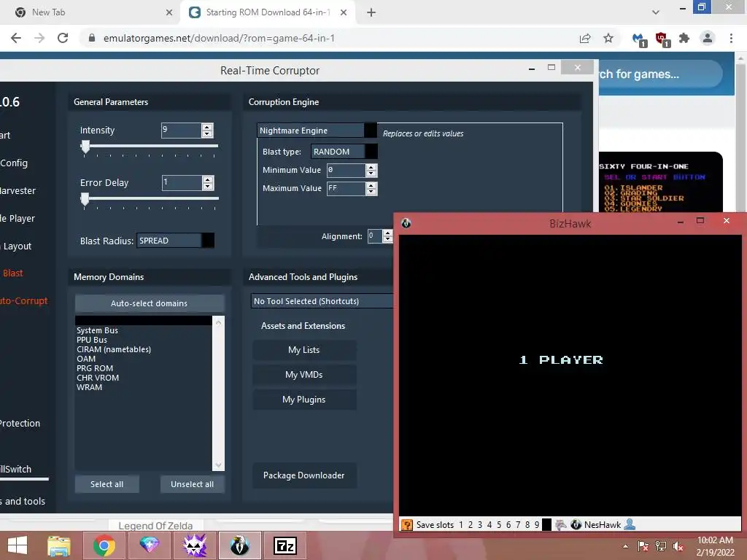Viewport: 747px width, 560px height.
Task: Click the Error Delay slider handle
Action: 85,199
